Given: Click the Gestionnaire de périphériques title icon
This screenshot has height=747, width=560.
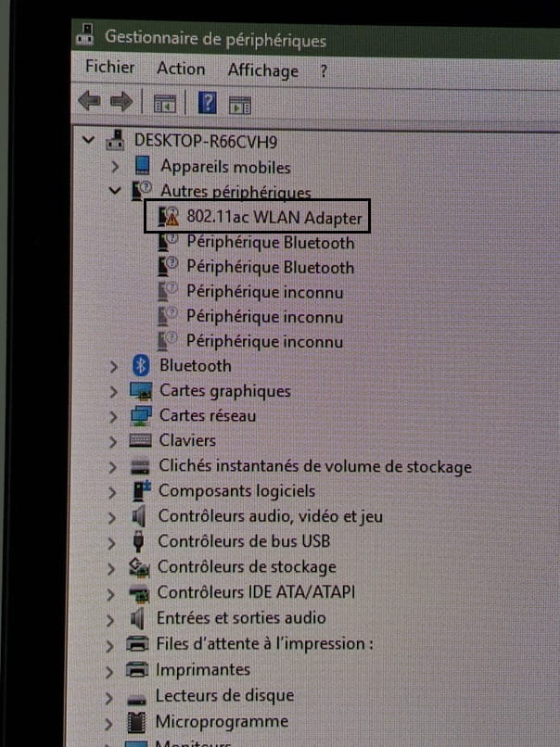Looking at the screenshot, I should 86,35.
